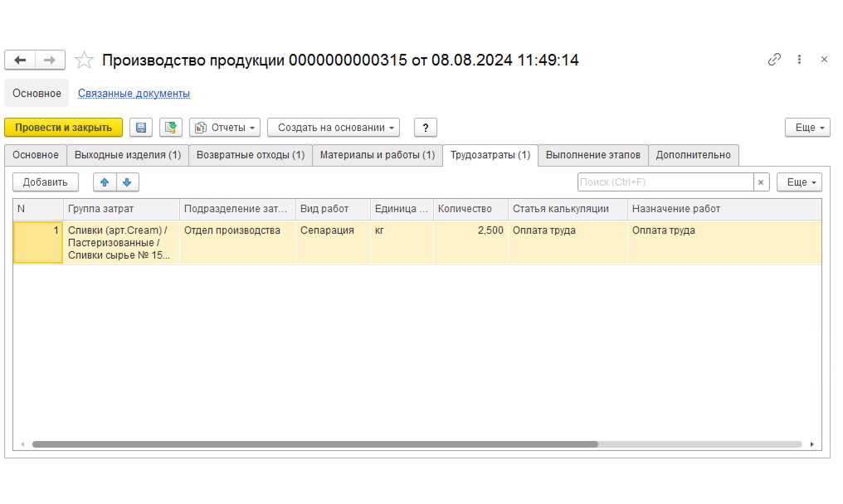Click the Вид работ column header

coord(333,209)
